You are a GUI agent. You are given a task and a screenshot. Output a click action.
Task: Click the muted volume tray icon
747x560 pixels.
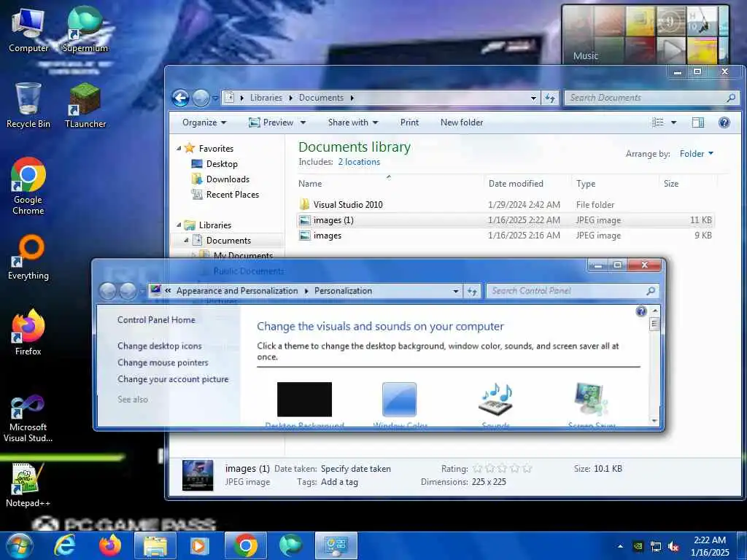(673, 547)
